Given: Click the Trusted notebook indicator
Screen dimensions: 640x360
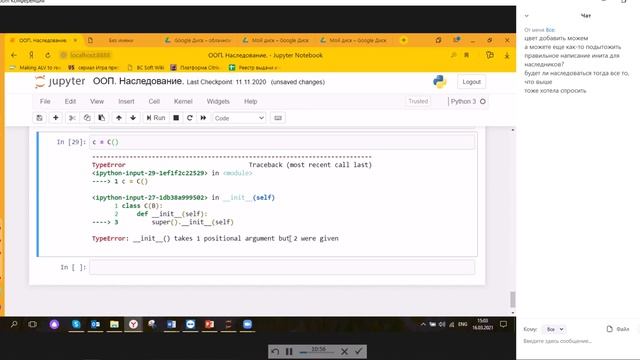Looking at the screenshot, I should [x=418, y=101].
